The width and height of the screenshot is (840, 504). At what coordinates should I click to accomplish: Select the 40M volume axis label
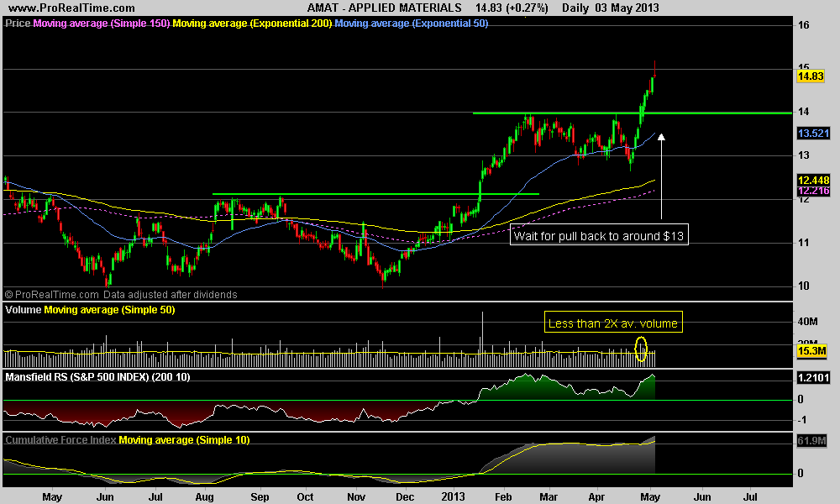[807, 322]
